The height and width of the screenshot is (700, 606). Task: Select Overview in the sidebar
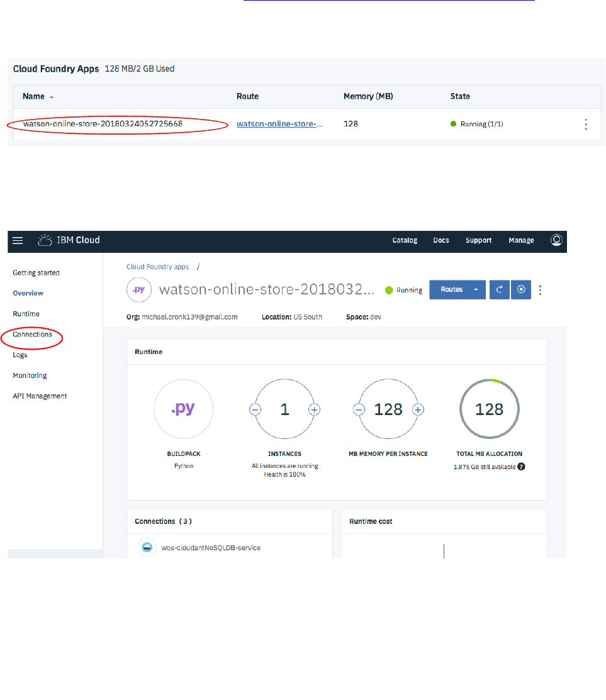pyautogui.click(x=28, y=293)
